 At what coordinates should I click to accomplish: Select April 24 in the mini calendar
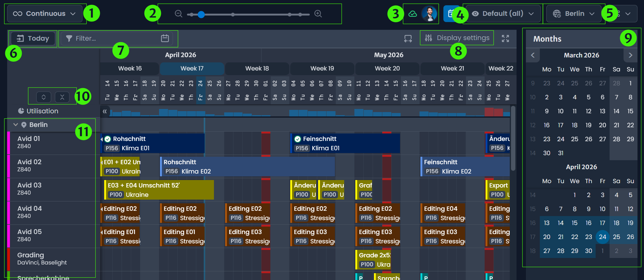click(602, 237)
